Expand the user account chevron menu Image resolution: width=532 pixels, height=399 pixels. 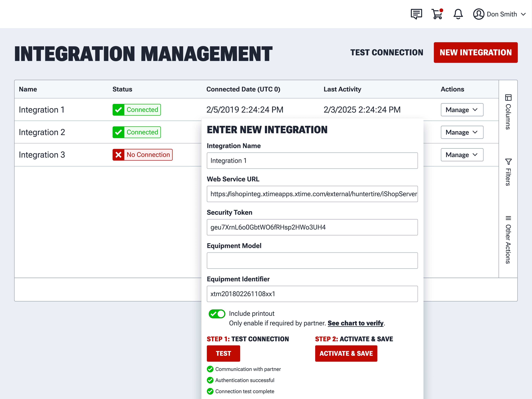tap(523, 14)
